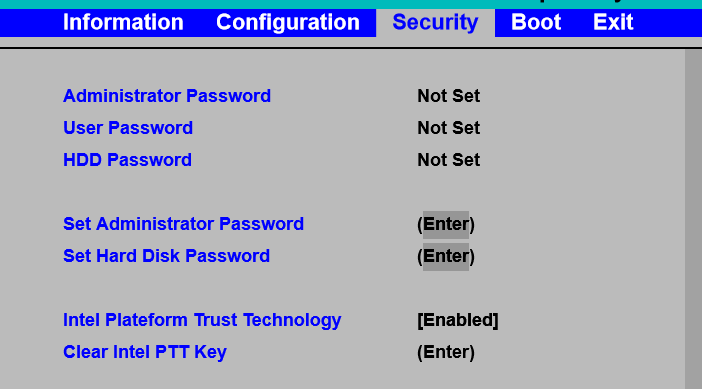
Task: Click (Enter) next to Clear Intel PTT Key
Action: [x=446, y=352]
